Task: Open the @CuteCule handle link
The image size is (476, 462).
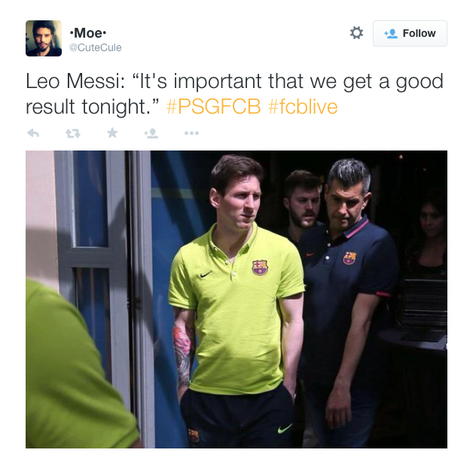Action: coord(96,47)
